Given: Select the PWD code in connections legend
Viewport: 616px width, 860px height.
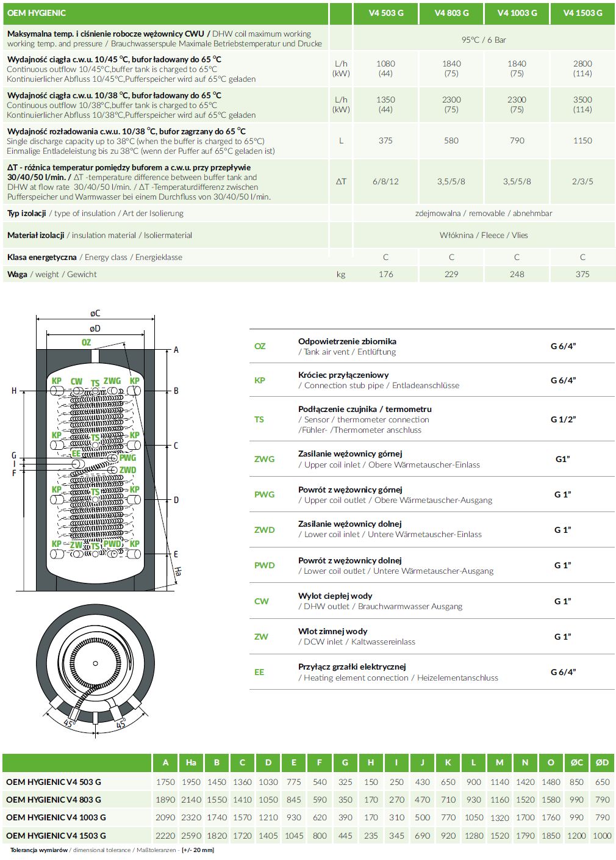Looking at the screenshot, I should coord(264,565).
